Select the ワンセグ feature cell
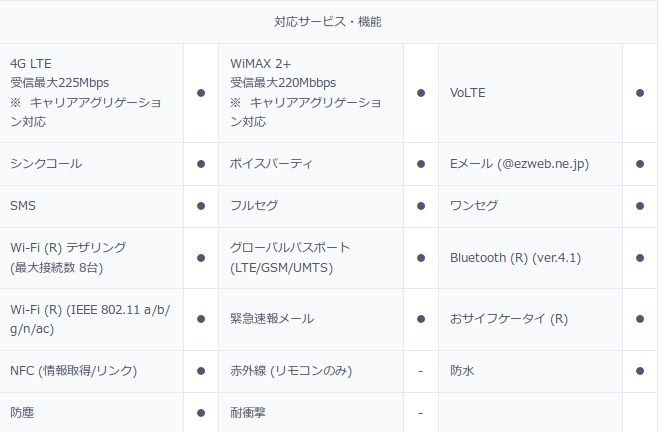Screen dimensions: 661x432 530,206
